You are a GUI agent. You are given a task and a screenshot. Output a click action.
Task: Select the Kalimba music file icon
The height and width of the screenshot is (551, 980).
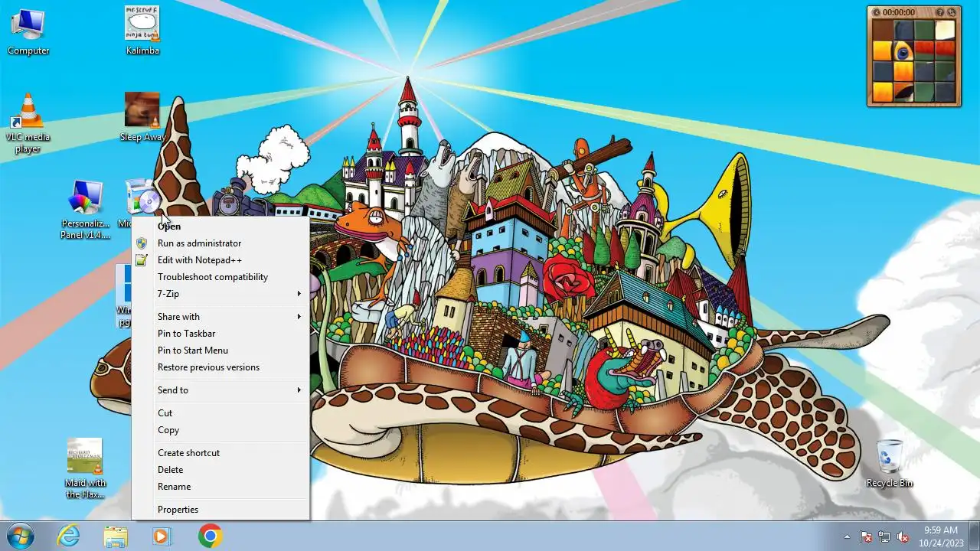tap(142, 31)
